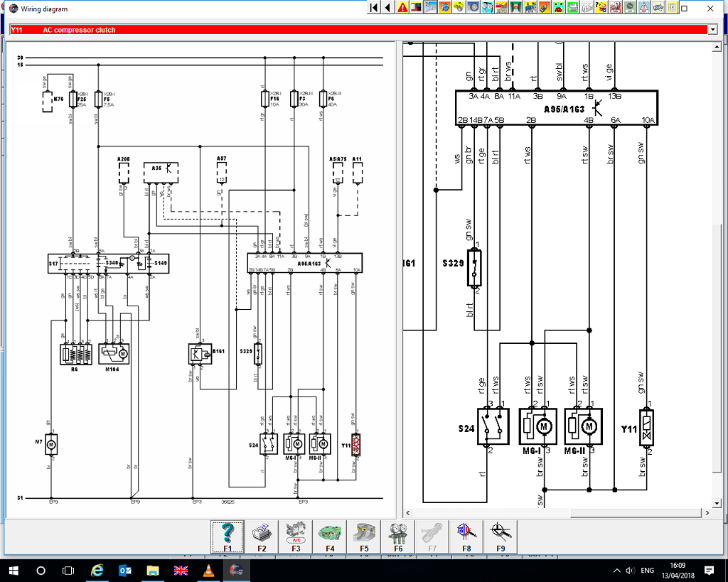
Task: Click the red warning triangle toolbar icon
Action: (x=403, y=8)
